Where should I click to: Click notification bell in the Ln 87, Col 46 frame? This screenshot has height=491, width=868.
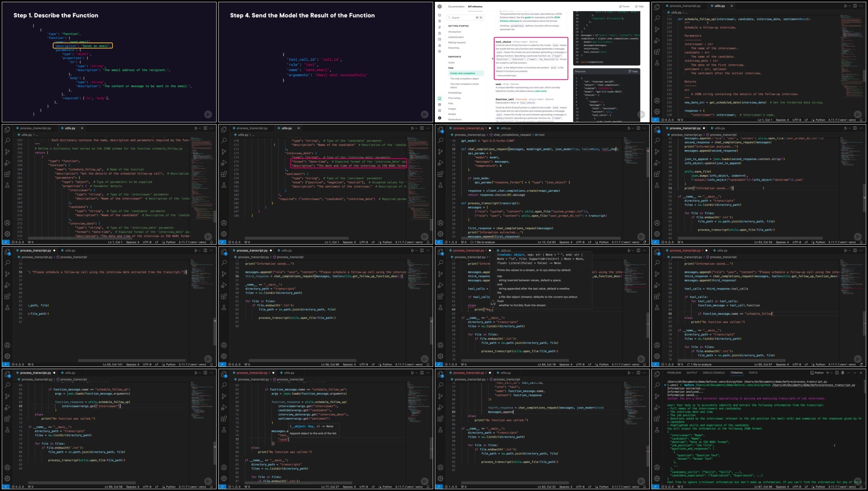861,487
